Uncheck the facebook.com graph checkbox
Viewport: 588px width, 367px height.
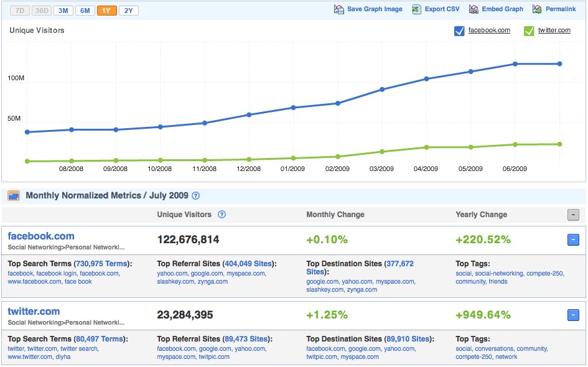(459, 30)
